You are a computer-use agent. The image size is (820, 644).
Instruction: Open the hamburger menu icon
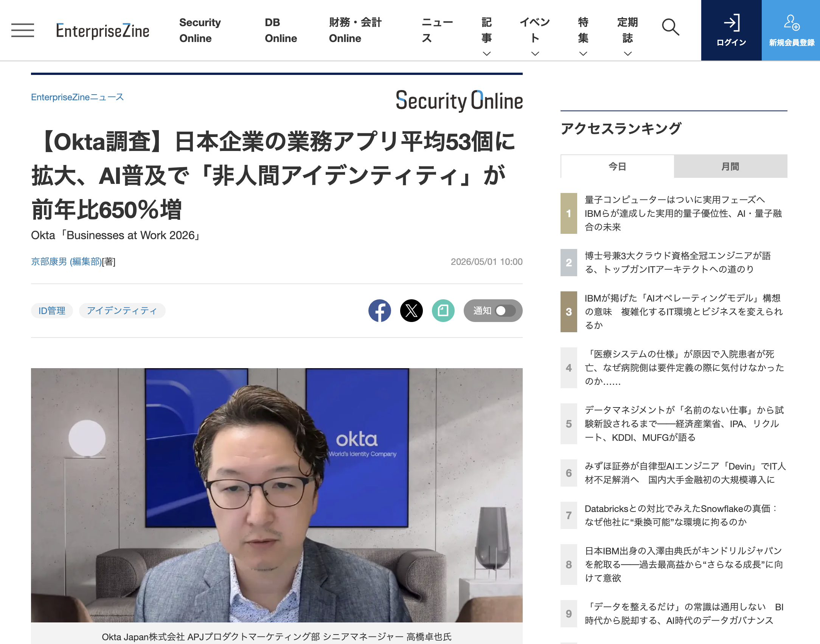(x=23, y=30)
